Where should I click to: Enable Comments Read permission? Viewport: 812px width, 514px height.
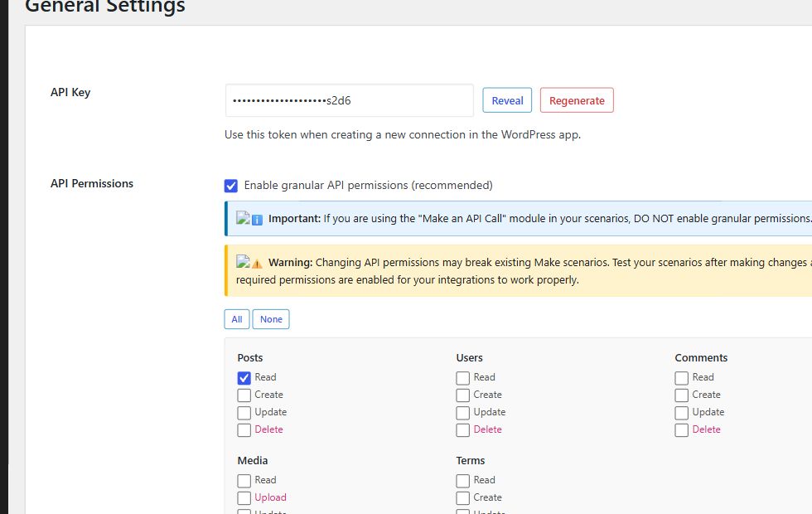point(681,378)
